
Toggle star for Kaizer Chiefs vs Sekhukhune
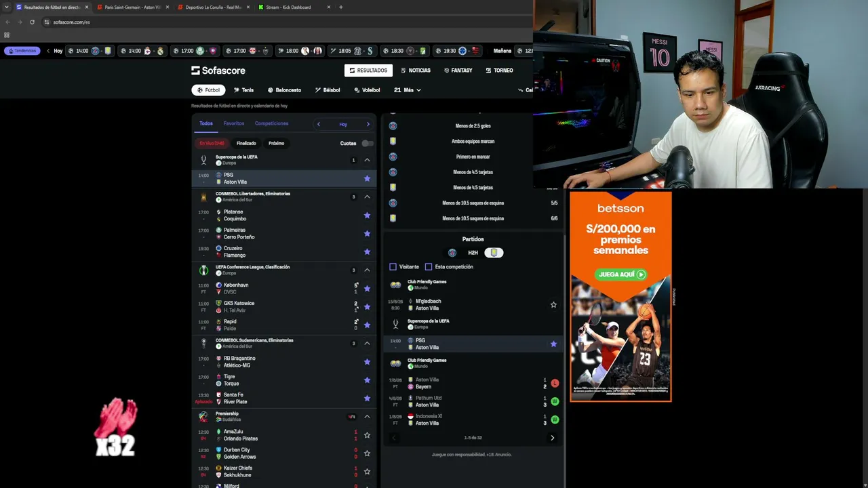tap(367, 472)
